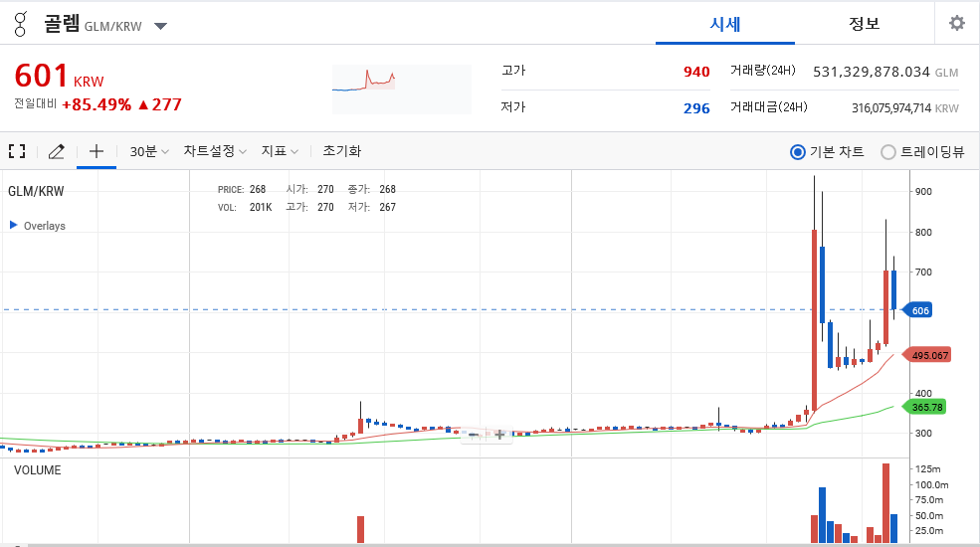The image size is (980, 547).
Task: Switch to the 정보 tab
Action: pyautogui.click(x=865, y=24)
